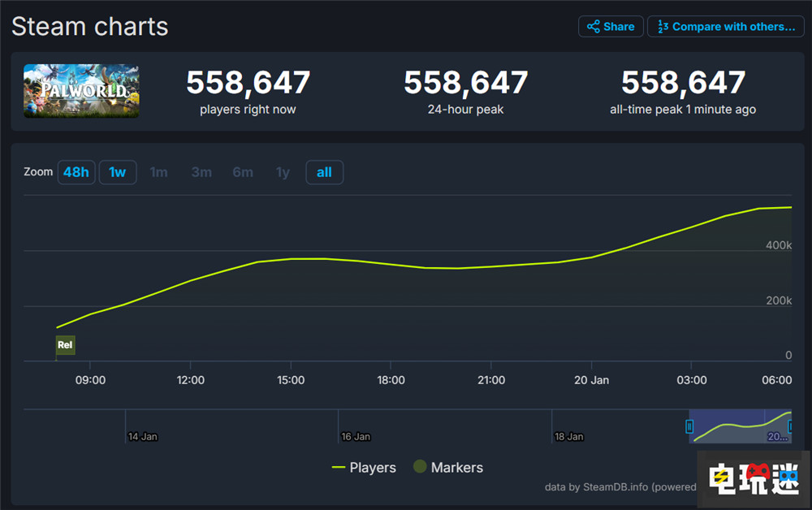Screen dimensions: 812x510
Task: Click the yellow-green Players line swatch
Action: (339, 468)
